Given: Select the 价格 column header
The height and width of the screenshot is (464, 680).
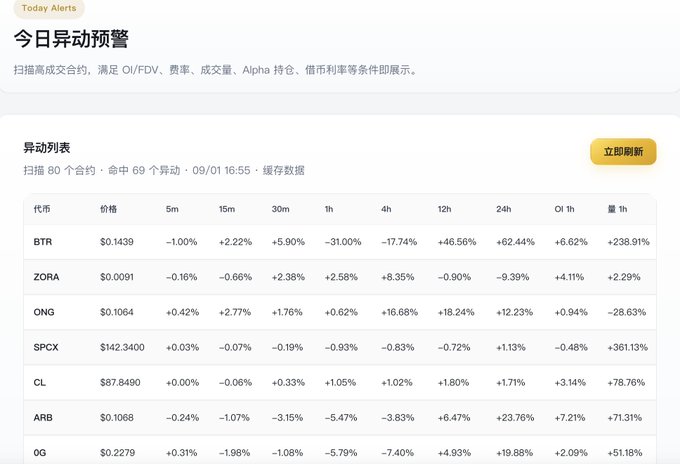Looking at the screenshot, I should click(108, 209).
